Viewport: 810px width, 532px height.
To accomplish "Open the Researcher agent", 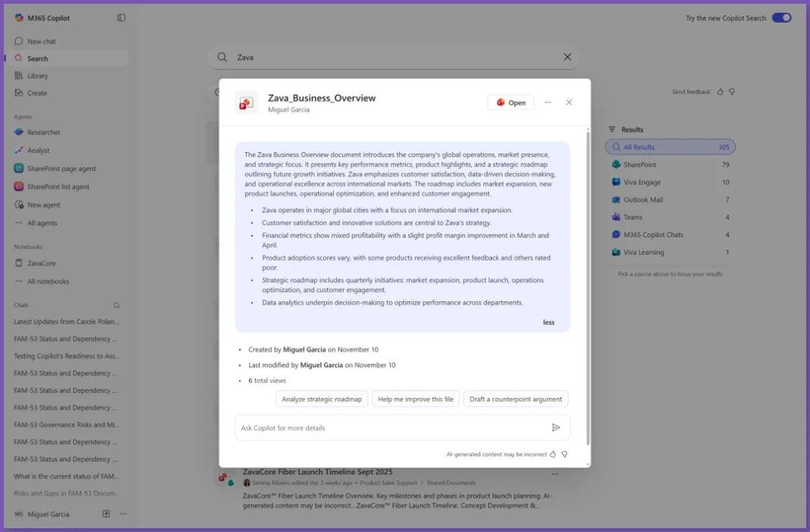I will click(x=43, y=132).
